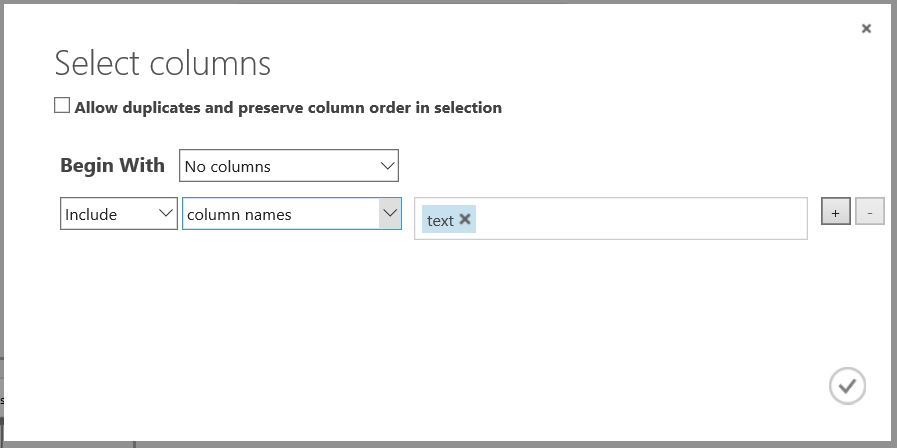The height and width of the screenshot is (448, 897).
Task: Open the 'No columns' combo box
Action: (288, 166)
